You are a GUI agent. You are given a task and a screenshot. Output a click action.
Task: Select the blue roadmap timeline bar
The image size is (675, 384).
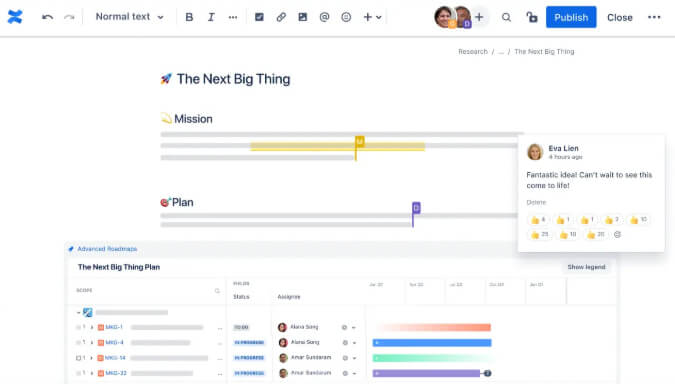point(432,343)
